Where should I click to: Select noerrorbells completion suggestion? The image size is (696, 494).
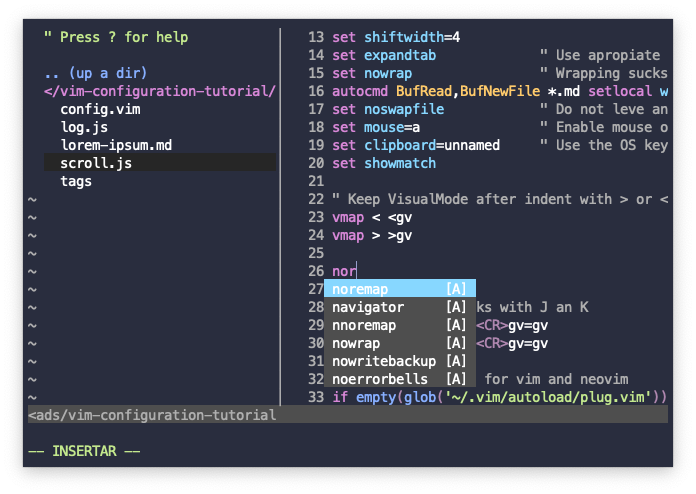(400, 379)
